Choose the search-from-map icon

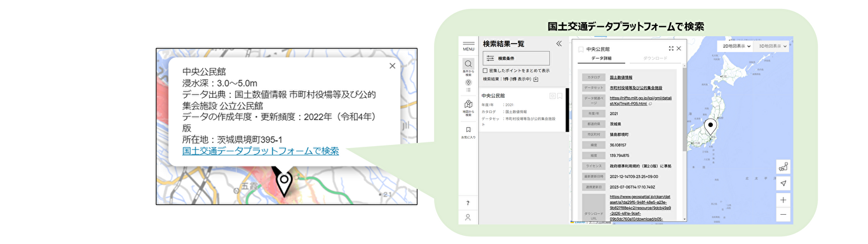pos(468,105)
